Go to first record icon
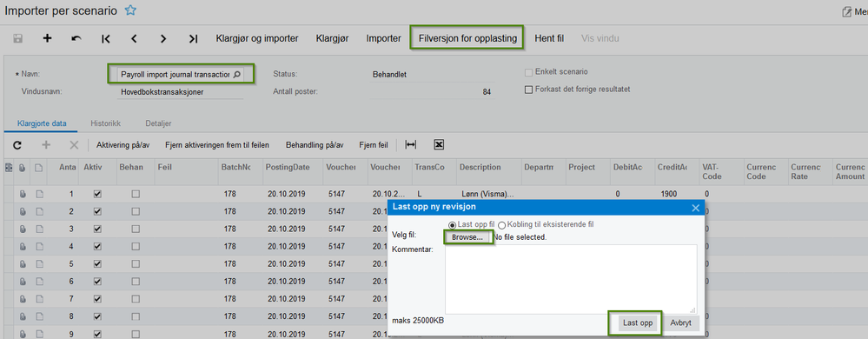Image resolution: width=868 pixels, height=339 pixels. tap(106, 38)
